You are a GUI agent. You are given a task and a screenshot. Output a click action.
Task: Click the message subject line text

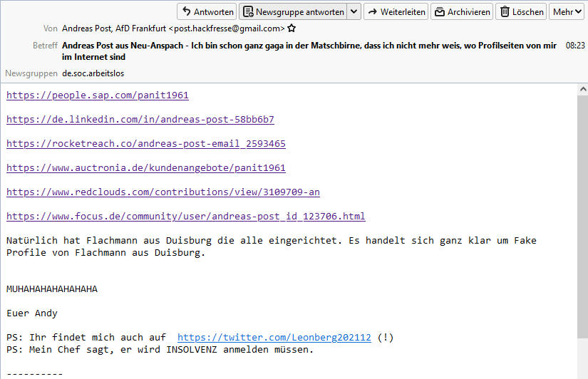(309, 51)
